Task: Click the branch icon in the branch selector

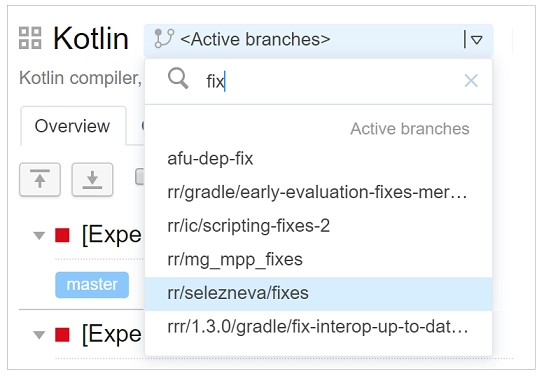Action: tap(164, 38)
